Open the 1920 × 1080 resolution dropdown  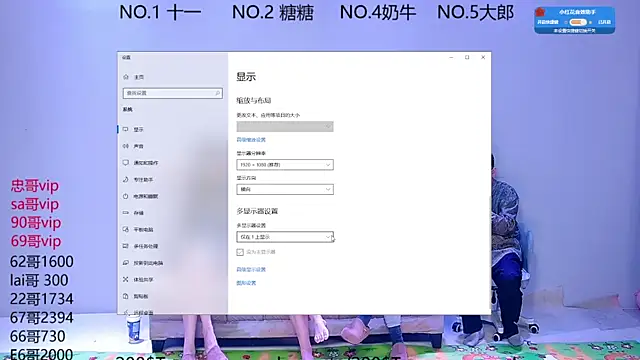coord(285,164)
